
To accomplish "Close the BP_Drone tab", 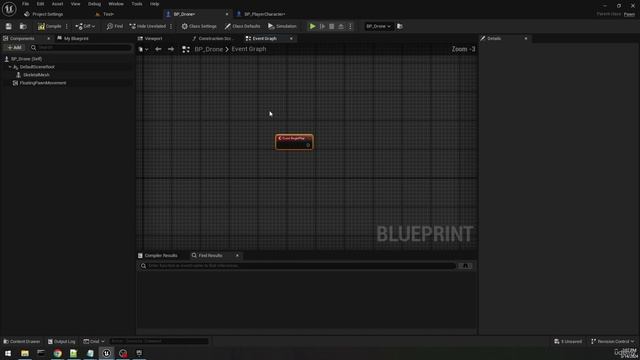I will (x=227, y=14).
